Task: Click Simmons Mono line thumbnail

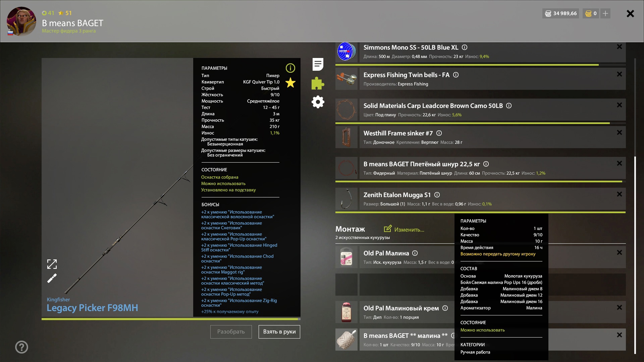Action: [x=346, y=52]
